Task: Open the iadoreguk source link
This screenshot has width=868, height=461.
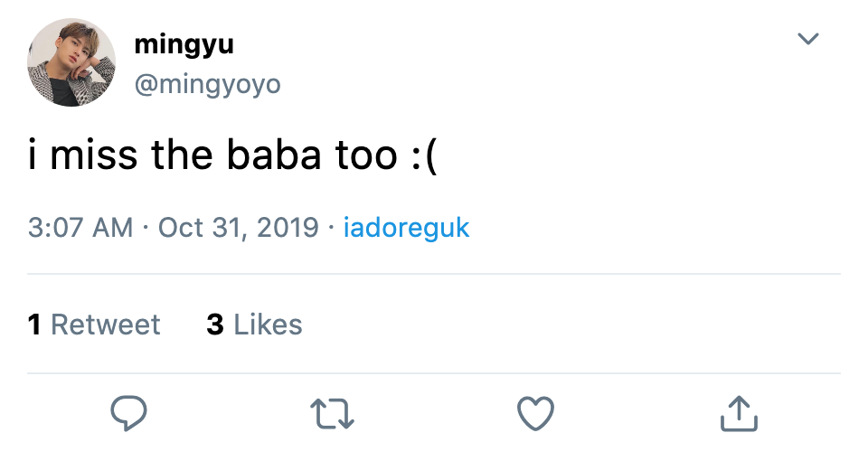Action: [x=406, y=228]
